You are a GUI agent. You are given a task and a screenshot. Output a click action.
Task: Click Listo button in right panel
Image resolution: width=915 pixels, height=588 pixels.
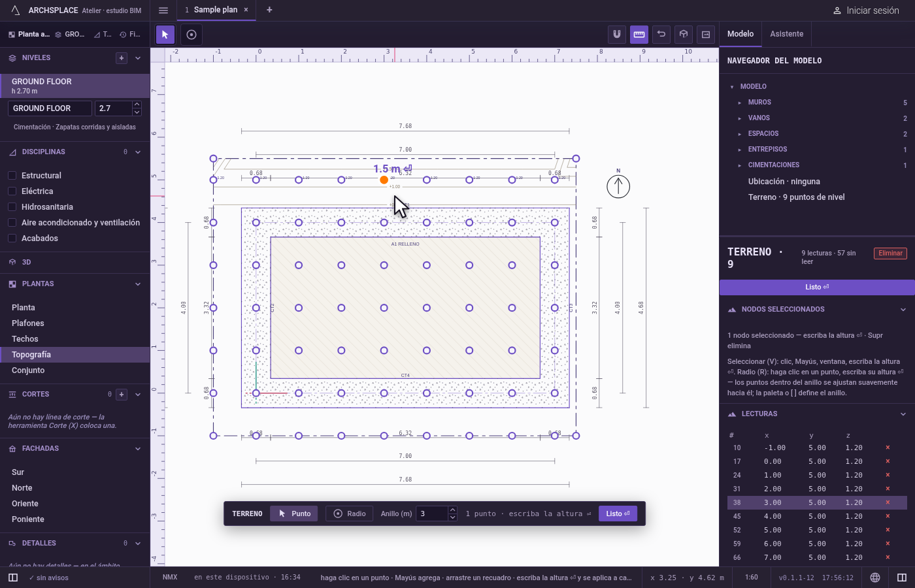pyautogui.click(x=817, y=287)
